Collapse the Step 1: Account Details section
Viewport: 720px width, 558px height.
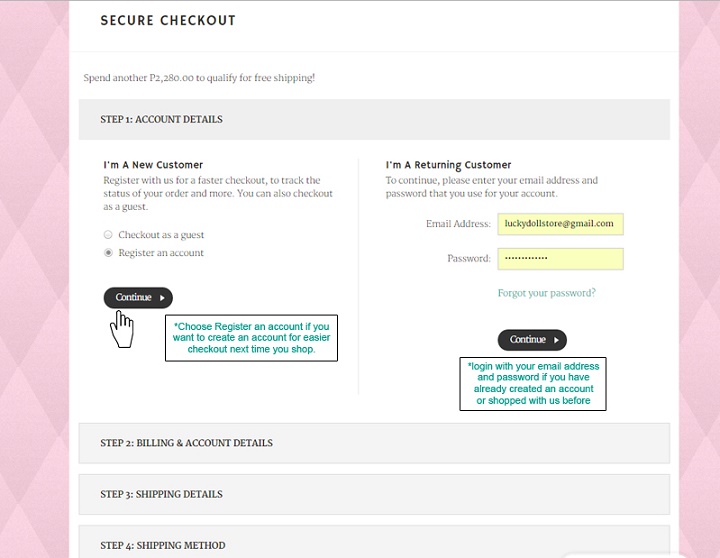[x=374, y=119]
